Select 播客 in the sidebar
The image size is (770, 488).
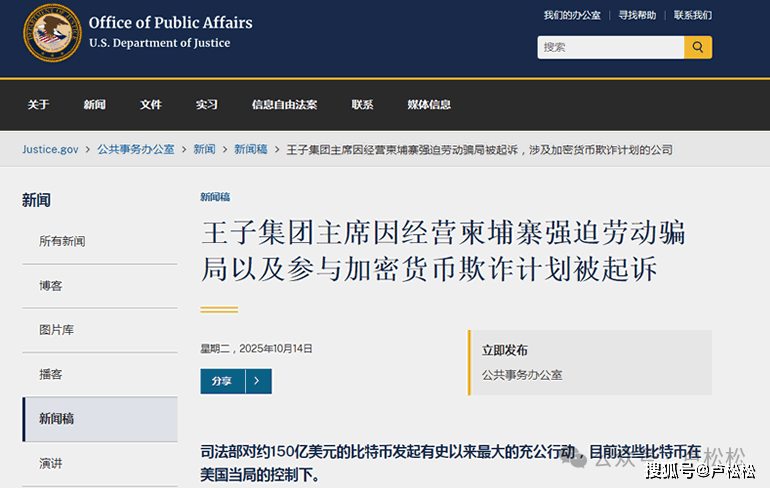click(50, 374)
